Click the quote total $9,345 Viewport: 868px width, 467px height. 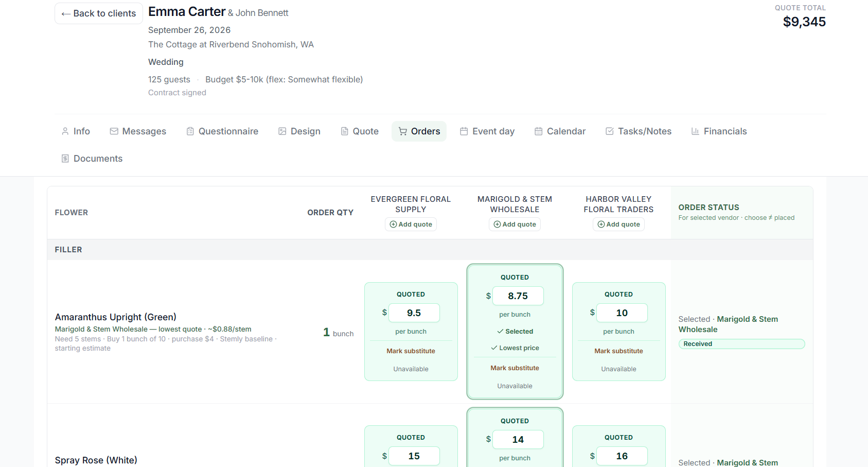pyautogui.click(x=804, y=22)
